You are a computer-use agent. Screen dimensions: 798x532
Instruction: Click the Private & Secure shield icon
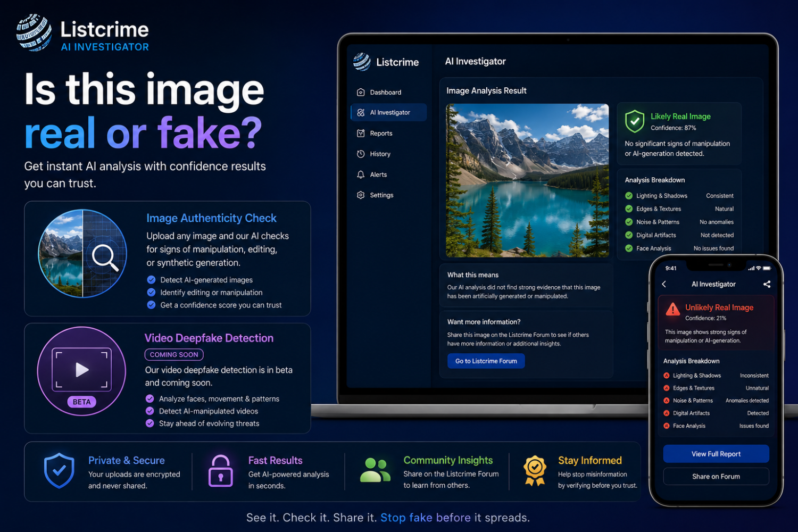(x=59, y=471)
